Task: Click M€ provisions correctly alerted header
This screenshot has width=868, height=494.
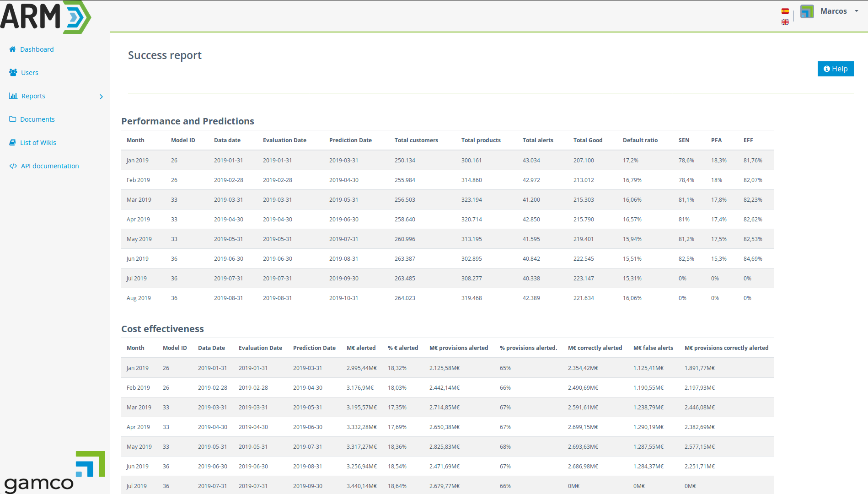Action: (x=726, y=348)
